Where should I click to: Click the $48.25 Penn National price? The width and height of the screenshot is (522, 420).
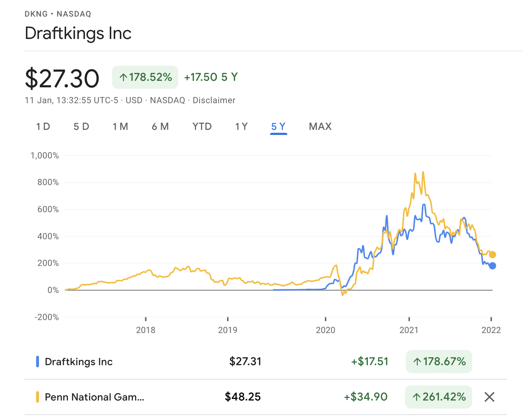click(243, 397)
